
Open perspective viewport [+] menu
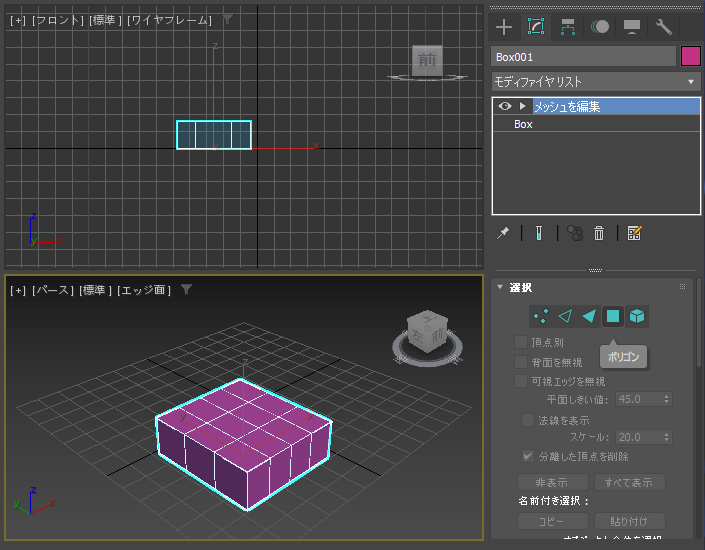coord(18,290)
